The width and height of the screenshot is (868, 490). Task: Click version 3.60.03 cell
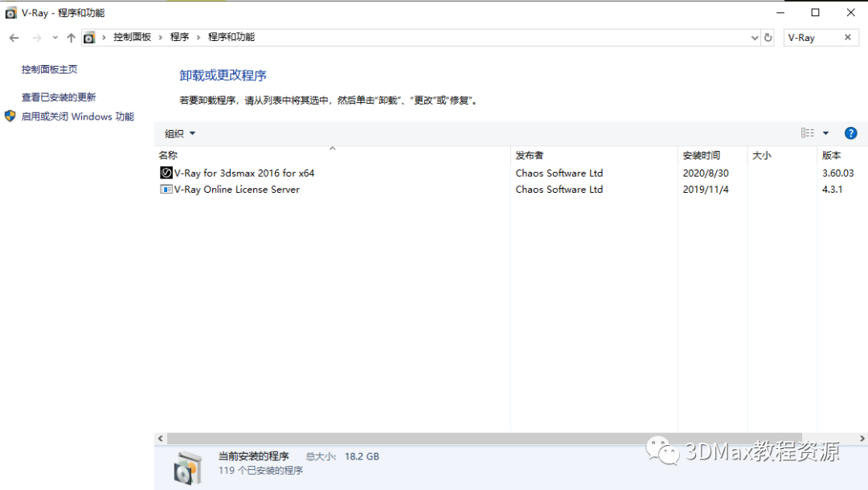click(x=837, y=173)
